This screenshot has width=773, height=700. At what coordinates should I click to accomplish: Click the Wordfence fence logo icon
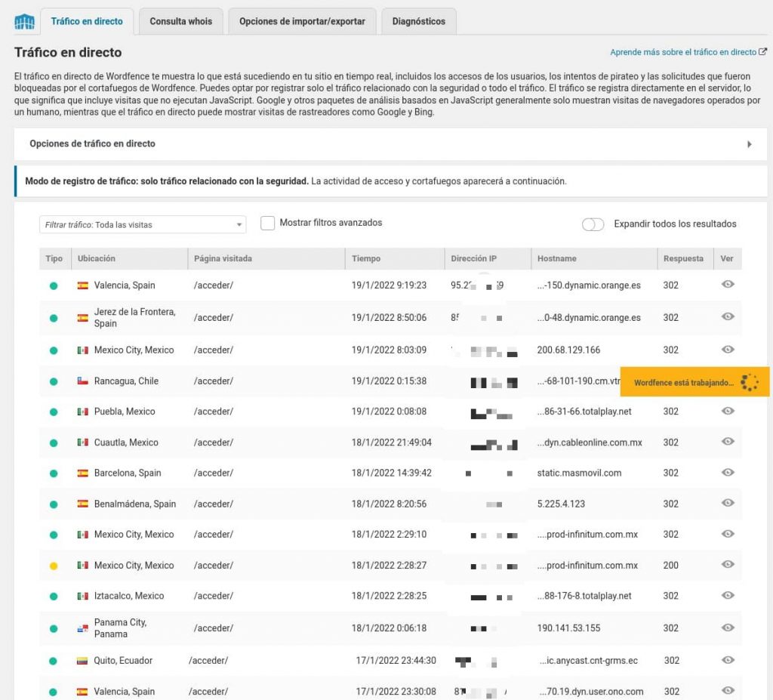[25, 21]
